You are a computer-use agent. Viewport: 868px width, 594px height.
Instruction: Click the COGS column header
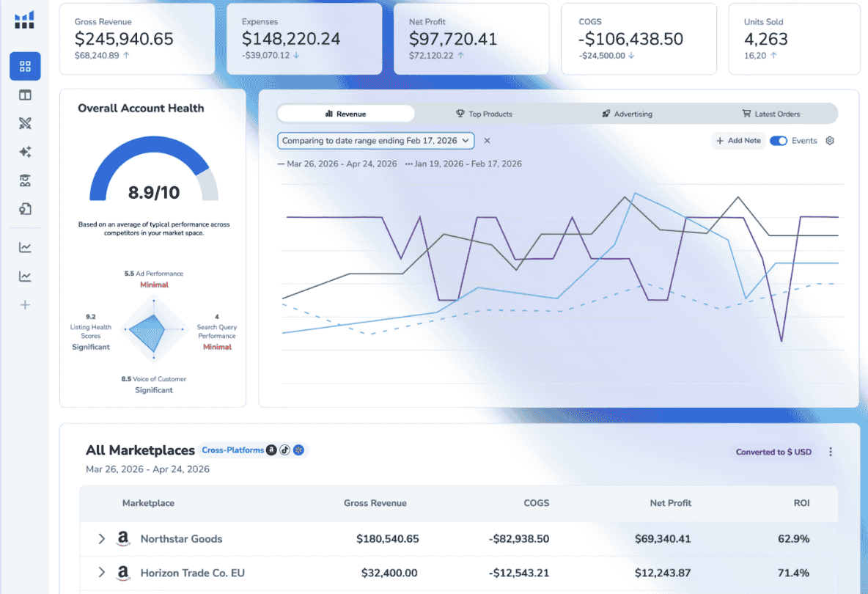537,502
